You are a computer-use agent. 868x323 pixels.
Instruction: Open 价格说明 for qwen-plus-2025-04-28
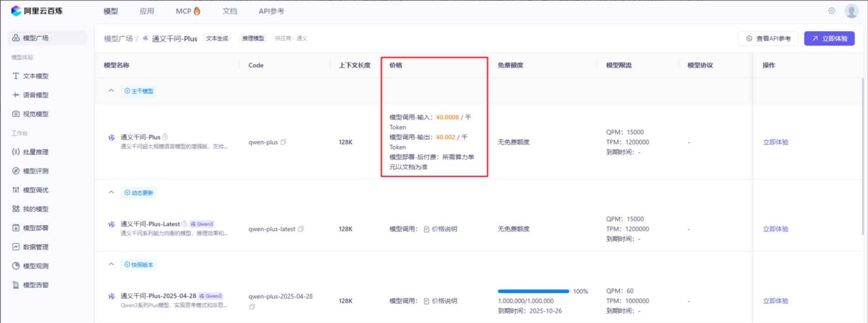point(440,301)
